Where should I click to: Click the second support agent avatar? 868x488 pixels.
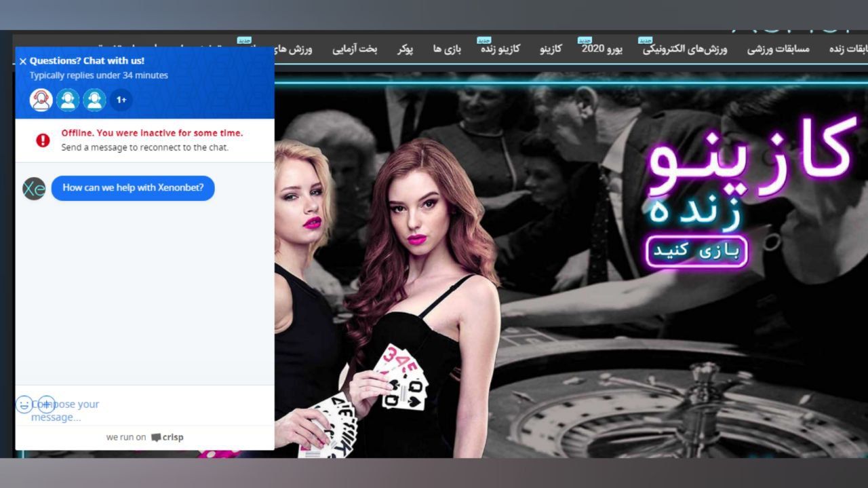pos(68,100)
